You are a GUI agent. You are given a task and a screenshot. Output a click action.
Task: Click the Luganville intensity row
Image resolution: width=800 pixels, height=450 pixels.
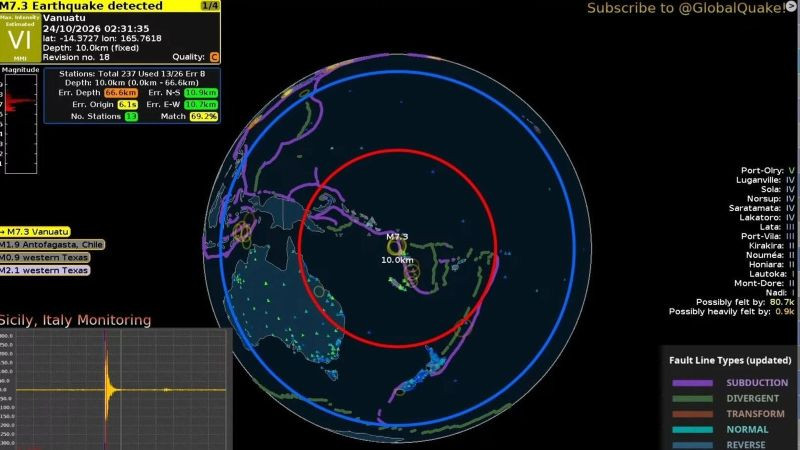point(765,180)
